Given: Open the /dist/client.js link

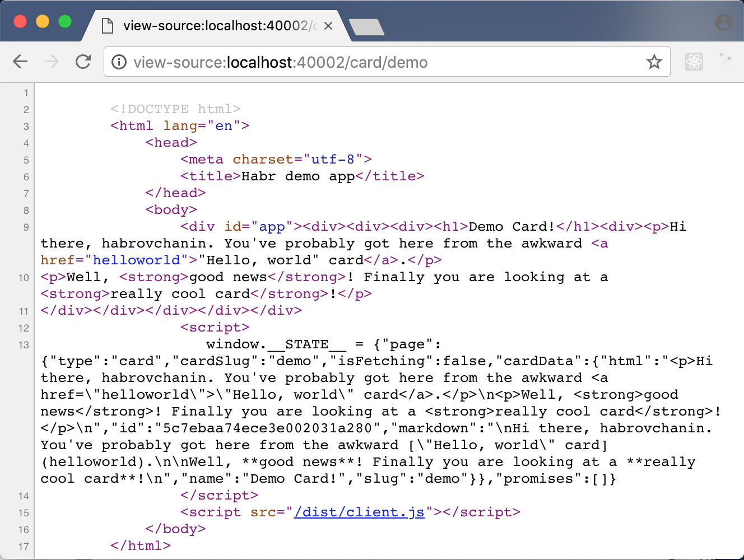Looking at the screenshot, I should click(359, 512).
